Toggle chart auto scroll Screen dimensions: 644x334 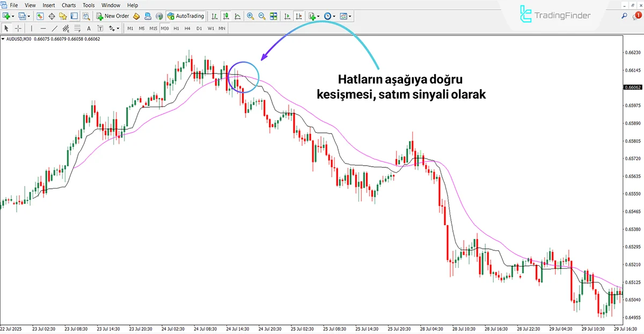point(287,16)
